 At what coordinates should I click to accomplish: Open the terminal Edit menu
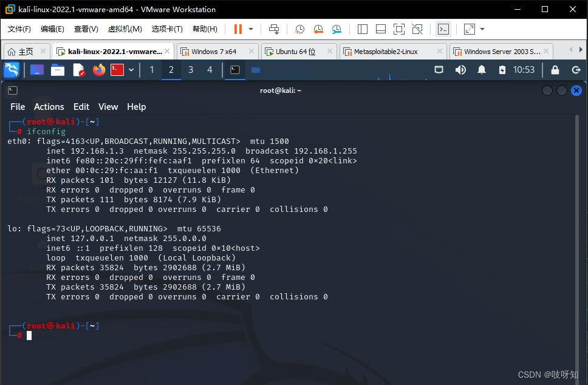81,107
